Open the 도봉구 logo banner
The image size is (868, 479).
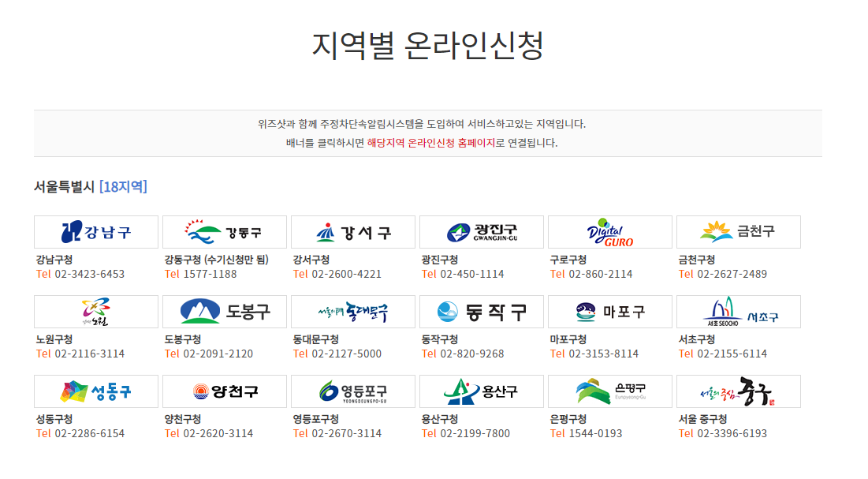pos(225,312)
